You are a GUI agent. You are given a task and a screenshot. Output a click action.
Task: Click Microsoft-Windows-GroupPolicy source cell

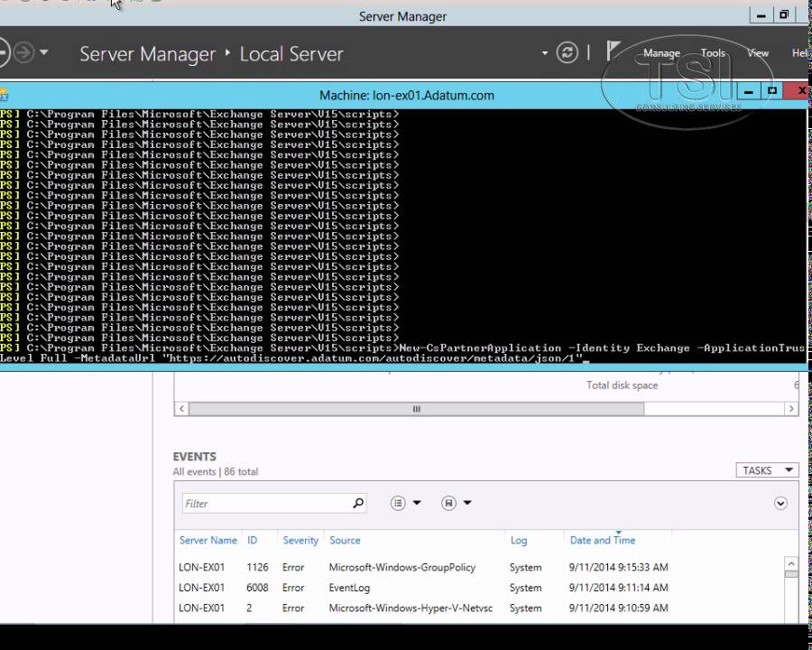pos(401,567)
